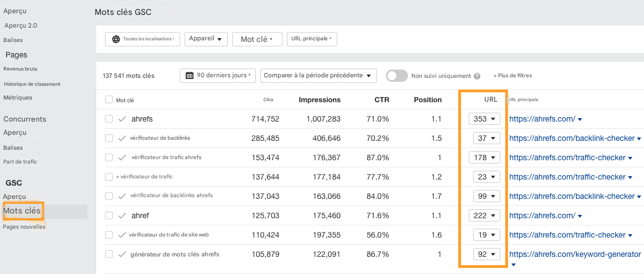Sort table by CTR column header
644x274 pixels.
382,99
